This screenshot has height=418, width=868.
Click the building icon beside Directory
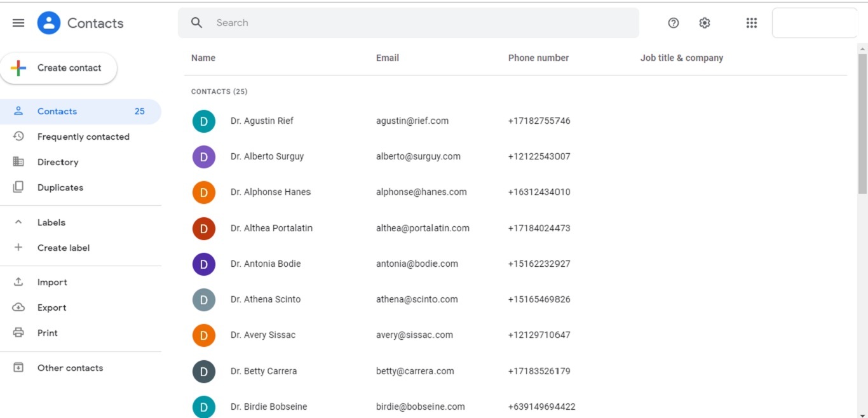pos(18,162)
